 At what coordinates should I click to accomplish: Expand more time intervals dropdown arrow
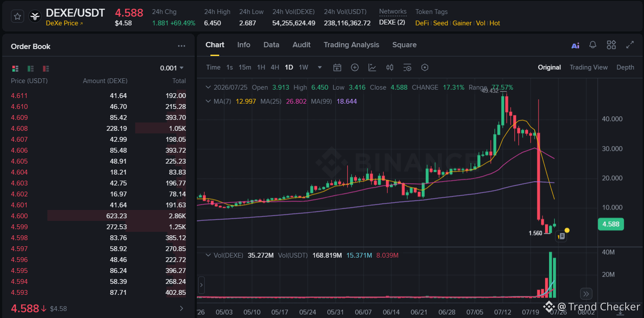point(320,67)
